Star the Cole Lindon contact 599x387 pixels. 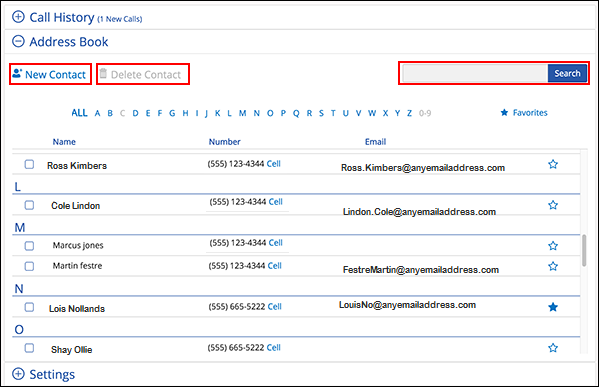point(553,205)
